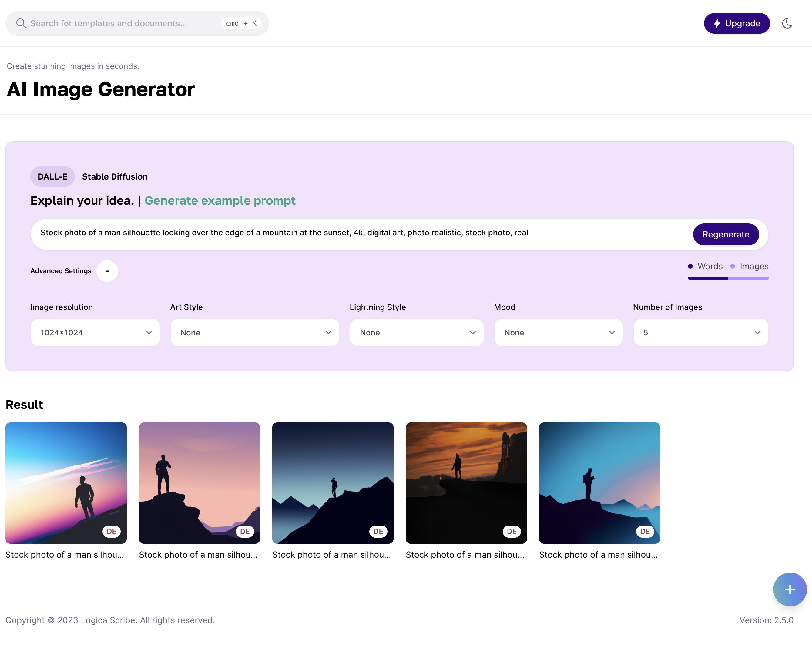Toggle the Images usage legend
The image size is (812, 655).
(x=749, y=266)
